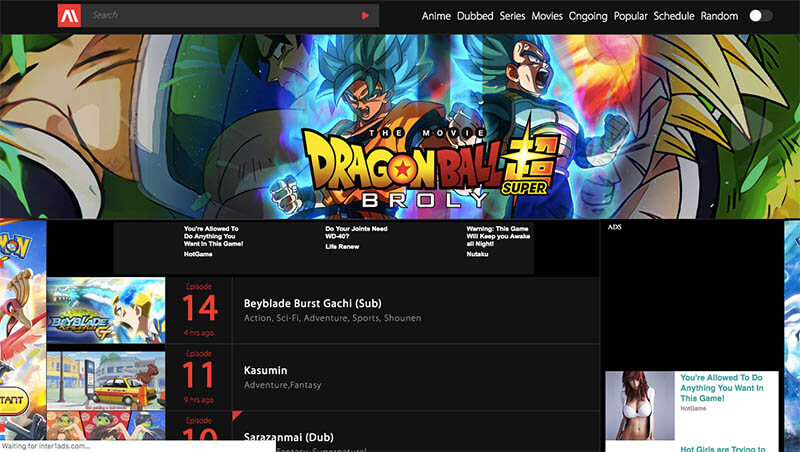Click the sidebar ad woman thumbnail
This screenshot has height=452, width=800.
click(x=640, y=406)
